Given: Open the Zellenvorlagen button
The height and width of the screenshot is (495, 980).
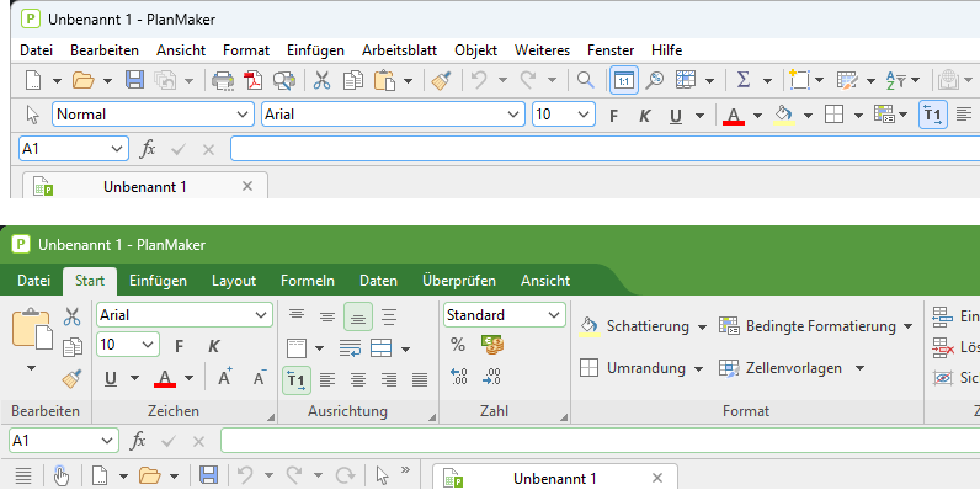Looking at the screenshot, I should [791, 368].
